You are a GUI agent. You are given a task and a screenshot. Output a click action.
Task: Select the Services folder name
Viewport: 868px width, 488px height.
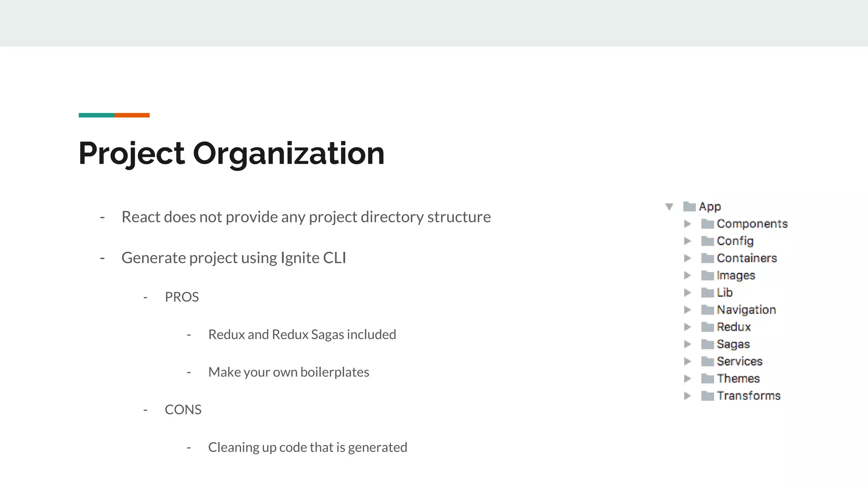point(740,361)
